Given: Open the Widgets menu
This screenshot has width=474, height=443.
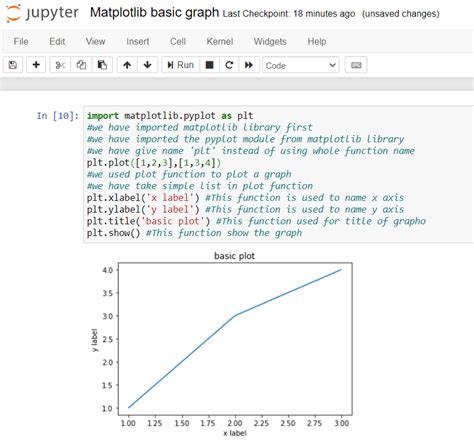Looking at the screenshot, I should coord(270,42).
